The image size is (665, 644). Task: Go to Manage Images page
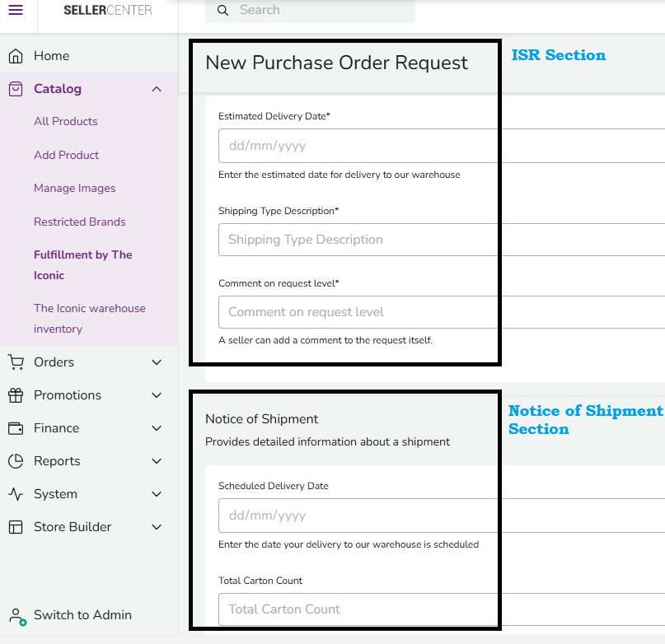point(75,189)
